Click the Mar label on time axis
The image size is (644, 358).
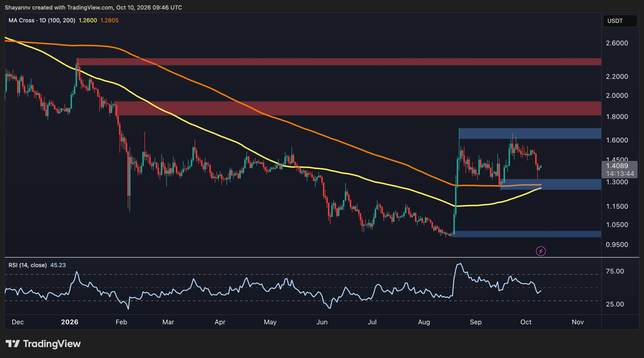click(168, 322)
